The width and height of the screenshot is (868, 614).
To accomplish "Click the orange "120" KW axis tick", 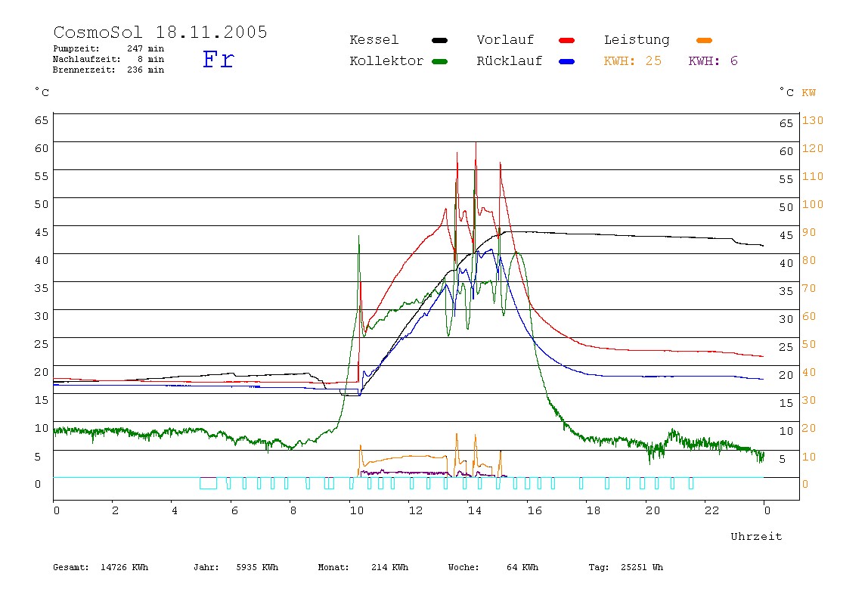I will pyautogui.click(x=813, y=148).
